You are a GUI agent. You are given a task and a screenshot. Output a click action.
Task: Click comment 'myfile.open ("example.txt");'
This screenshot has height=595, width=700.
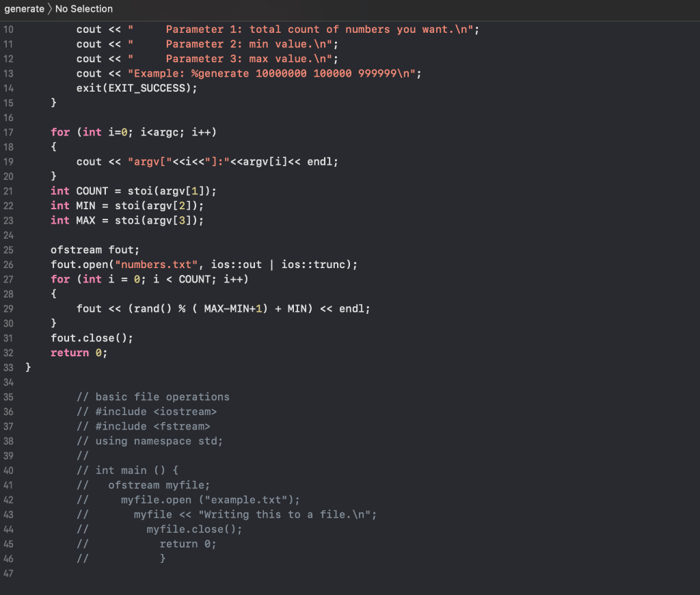click(x=211, y=501)
